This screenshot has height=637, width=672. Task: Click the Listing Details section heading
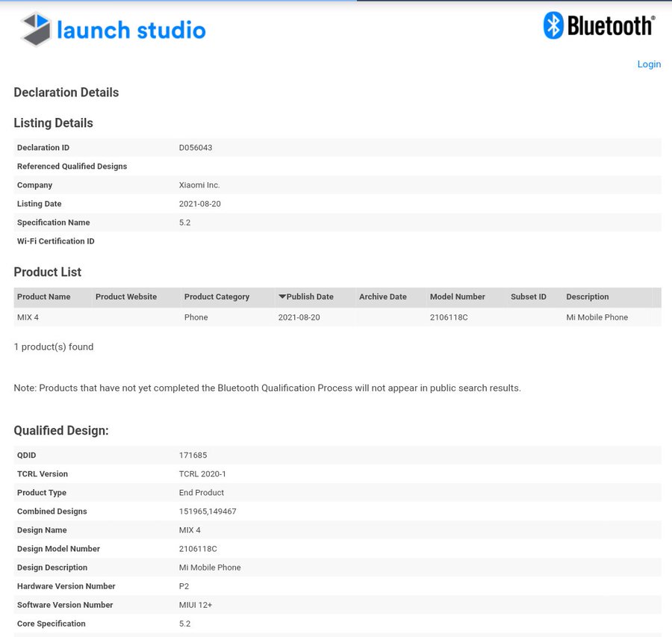coord(53,122)
